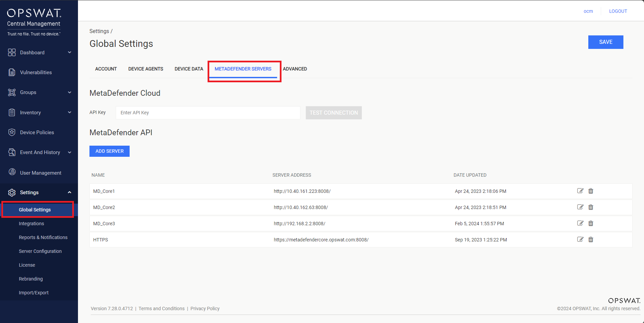644x323 pixels.
Task: Click address http://192.168.2.2:8008/
Action: (299, 224)
